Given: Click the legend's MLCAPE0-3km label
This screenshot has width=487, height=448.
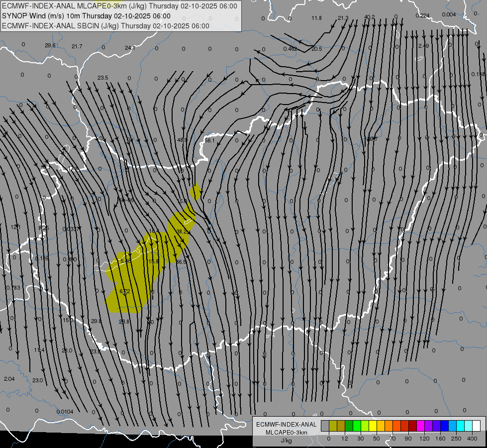Looking at the screenshot, I should click(x=287, y=433).
